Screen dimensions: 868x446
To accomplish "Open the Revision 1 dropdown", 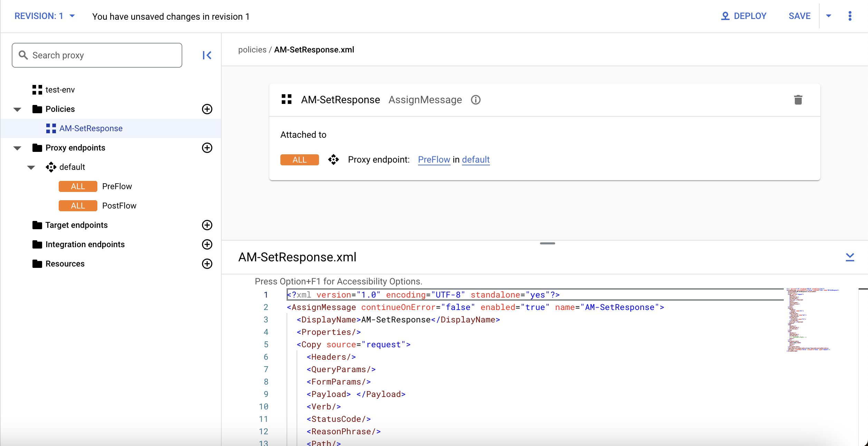I will click(x=45, y=16).
